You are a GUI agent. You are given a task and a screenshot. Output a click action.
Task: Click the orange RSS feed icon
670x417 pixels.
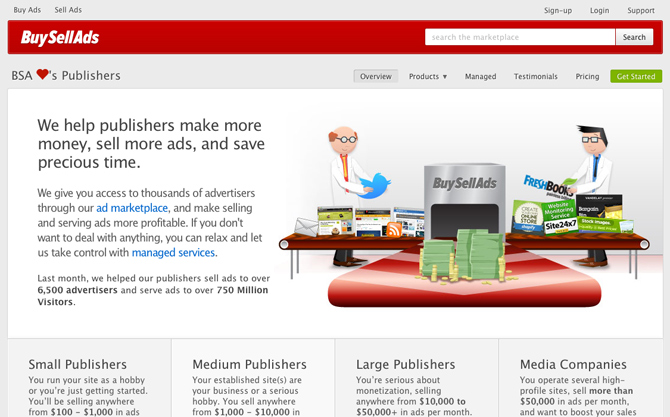pyautogui.click(x=394, y=229)
